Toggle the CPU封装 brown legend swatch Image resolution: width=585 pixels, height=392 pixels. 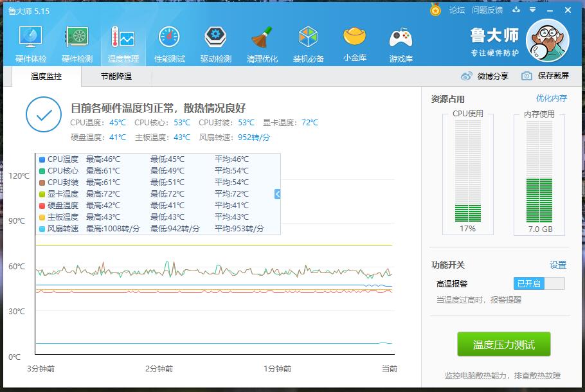(x=42, y=183)
